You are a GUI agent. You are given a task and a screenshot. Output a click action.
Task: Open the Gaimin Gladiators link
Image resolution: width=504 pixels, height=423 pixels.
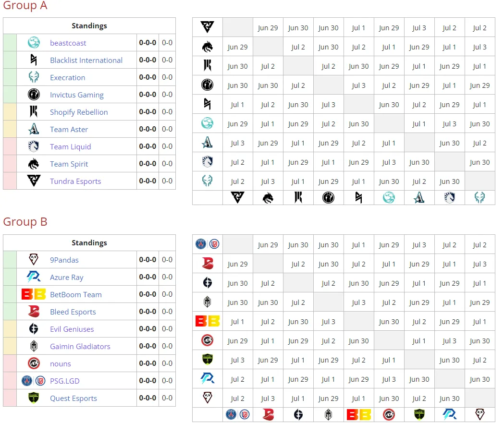(80, 347)
